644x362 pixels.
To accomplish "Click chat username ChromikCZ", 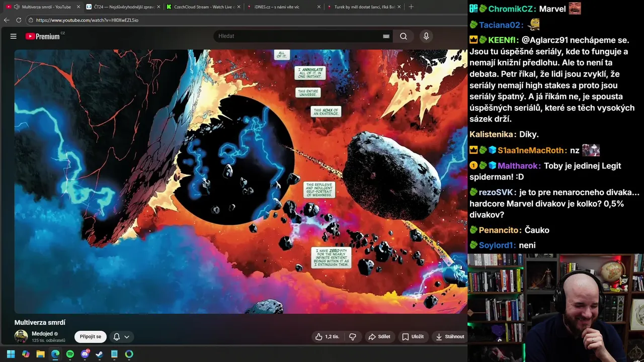I will 511,9.
